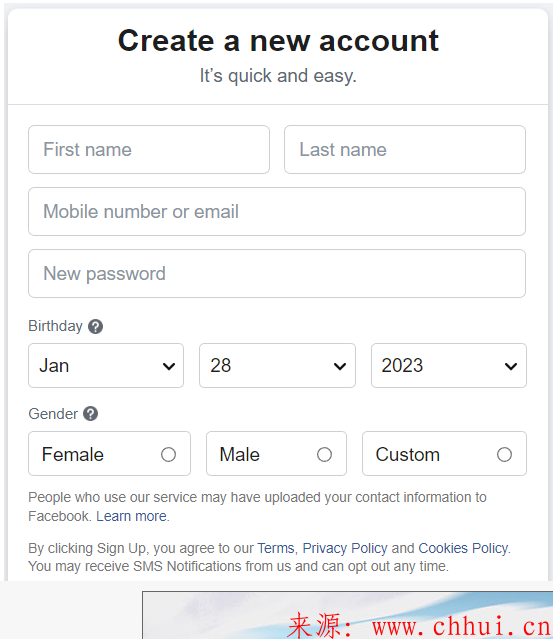
Task: Open the birthday year dropdown showing 2023
Action: 449,366
